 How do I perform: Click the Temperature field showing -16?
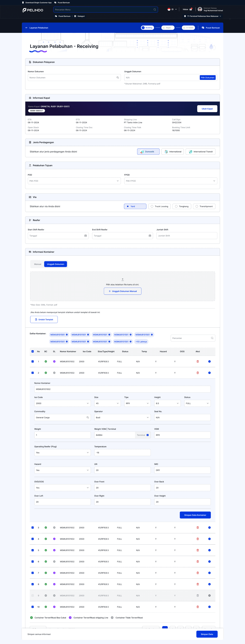(x=122, y=453)
